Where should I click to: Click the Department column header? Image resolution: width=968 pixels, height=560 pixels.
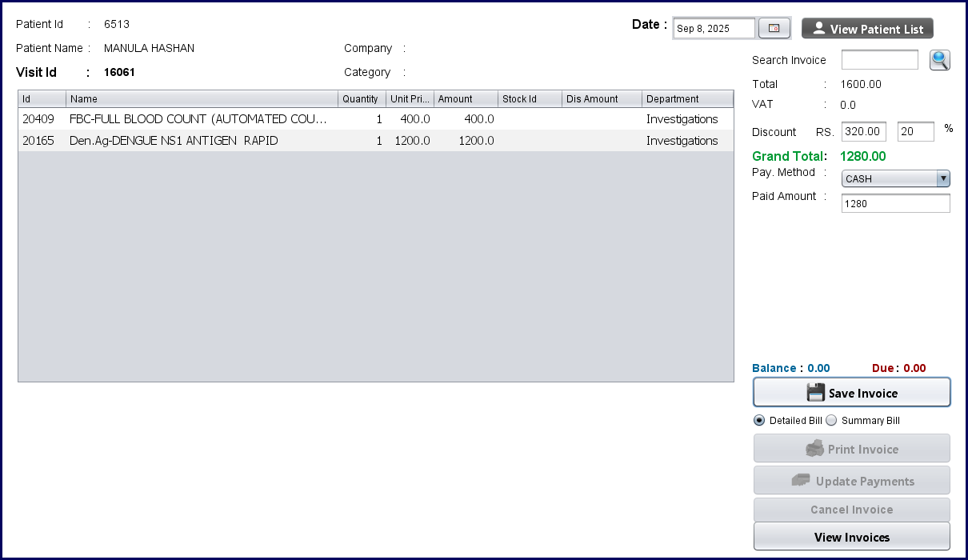tap(687, 99)
